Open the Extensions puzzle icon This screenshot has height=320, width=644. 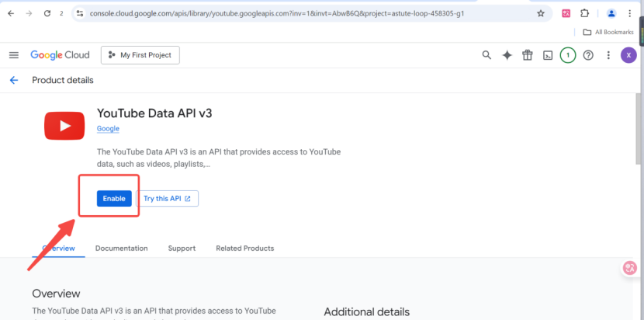584,13
